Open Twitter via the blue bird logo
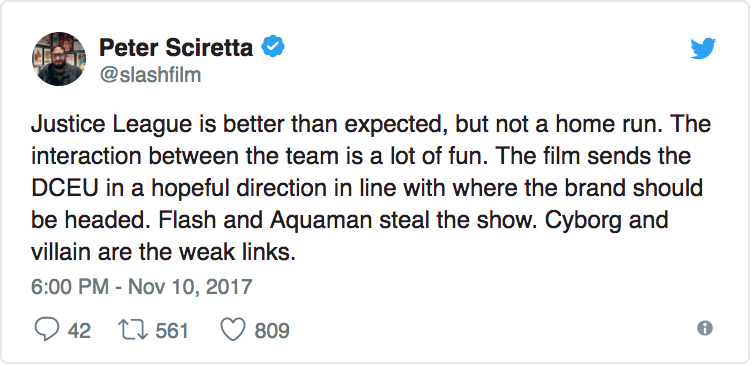Image resolution: width=752 pixels, height=366 pixels. coord(703,48)
